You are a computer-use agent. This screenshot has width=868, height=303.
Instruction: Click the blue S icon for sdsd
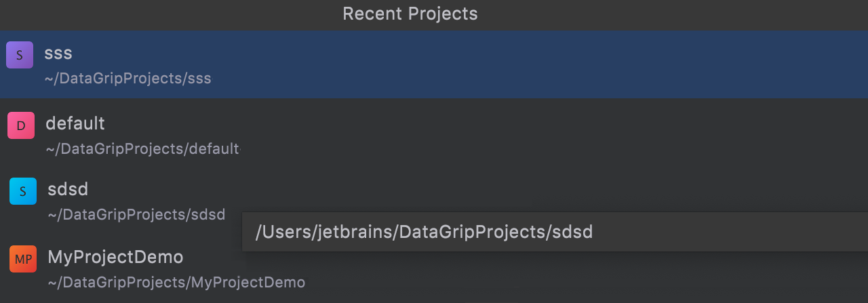(x=23, y=191)
